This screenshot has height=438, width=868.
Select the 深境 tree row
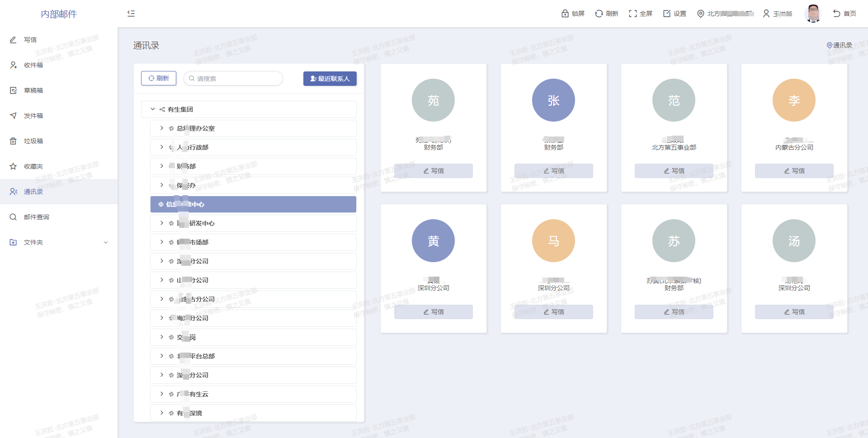(253, 413)
